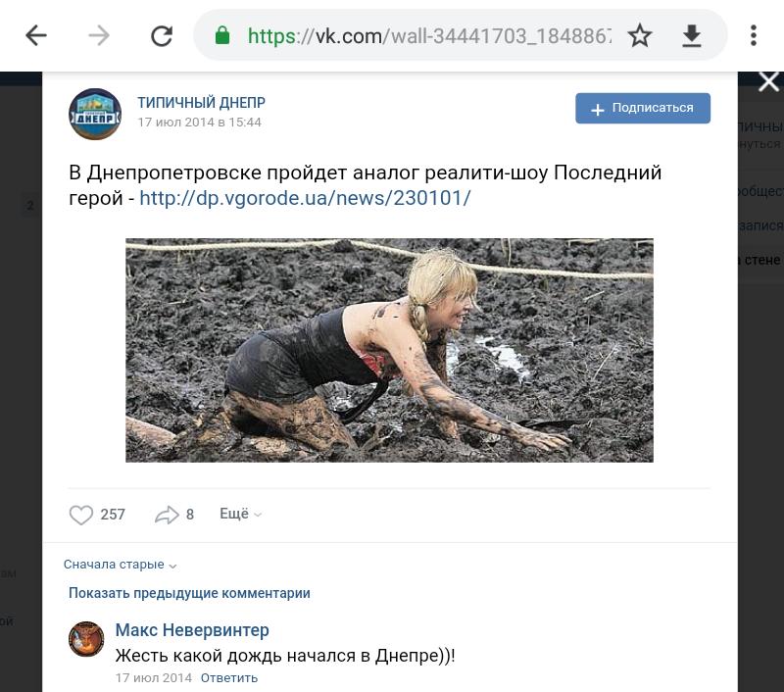Click the Типичный Днепр community avatar
The height and width of the screenshot is (692, 784).
pyautogui.click(x=95, y=114)
